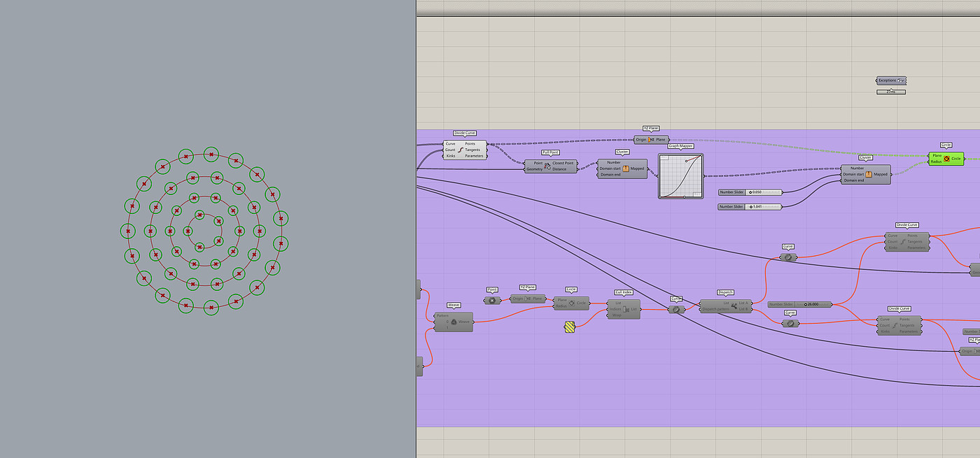Click Domain end on the Cluster beside Pull Point
The image size is (980, 458).
click(x=610, y=175)
